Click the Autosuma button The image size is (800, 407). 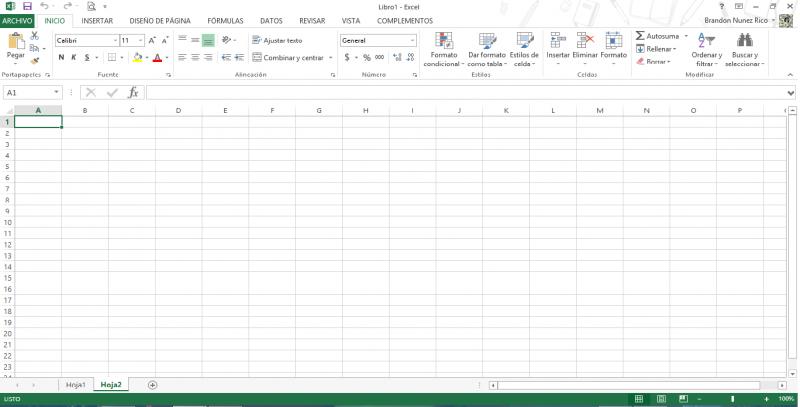pyautogui.click(x=661, y=36)
